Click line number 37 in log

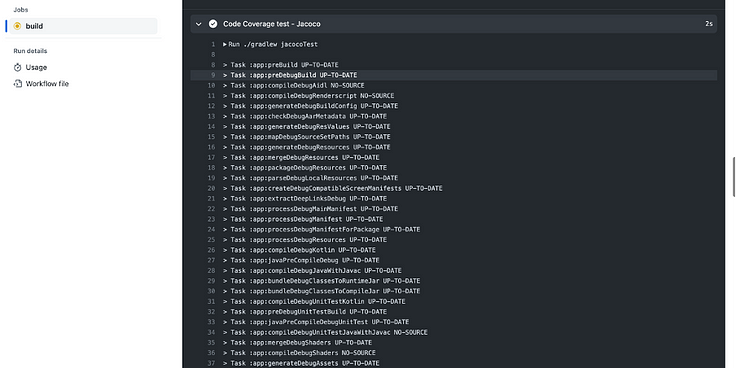tap(211, 363)
